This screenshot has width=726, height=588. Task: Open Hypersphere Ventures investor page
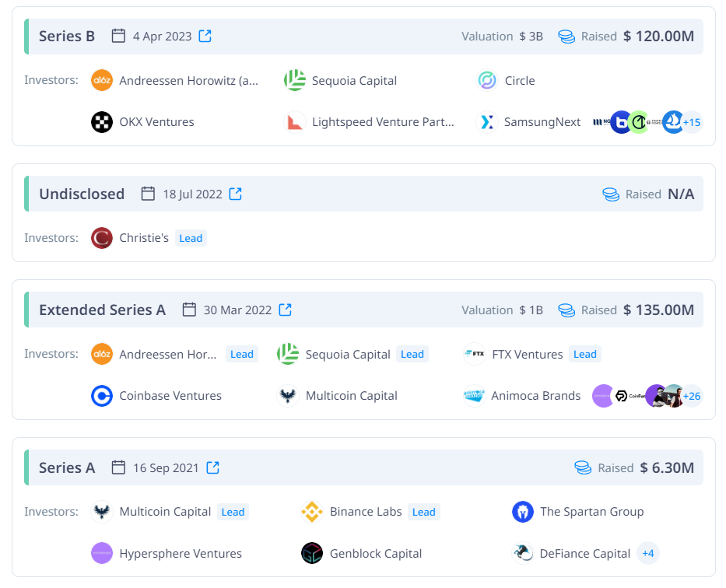181,554
